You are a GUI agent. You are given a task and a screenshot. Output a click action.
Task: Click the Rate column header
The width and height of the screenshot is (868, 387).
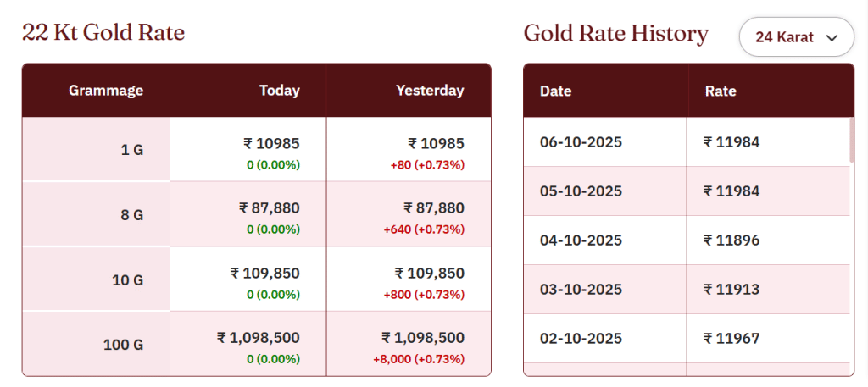721,91
